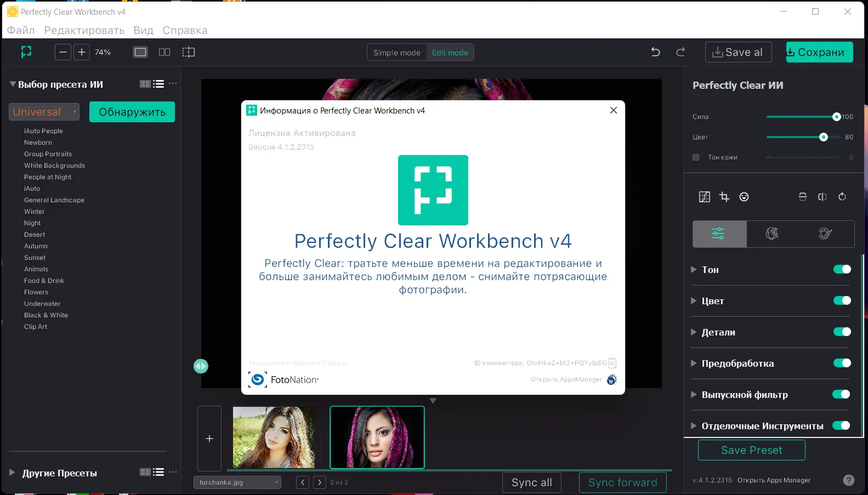Click the green Сохрани button
This screenshot has width=868, height=495.
tap(819, 52)
